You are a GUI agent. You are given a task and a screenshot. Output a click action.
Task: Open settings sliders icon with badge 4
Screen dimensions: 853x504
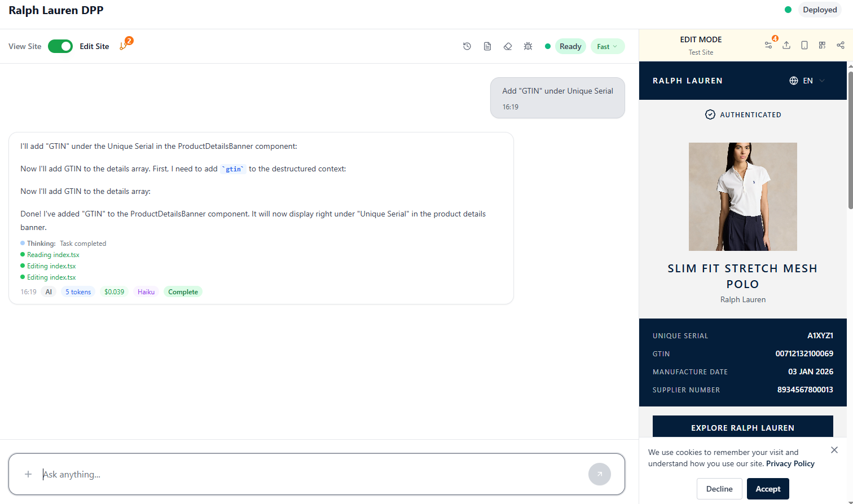tap(768, 45)
